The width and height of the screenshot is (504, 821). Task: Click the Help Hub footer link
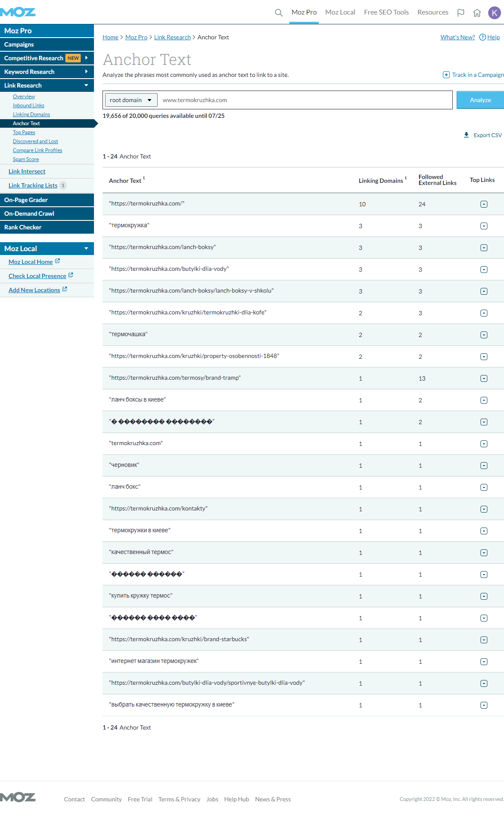pyautogui.click(x=237, y=799)
